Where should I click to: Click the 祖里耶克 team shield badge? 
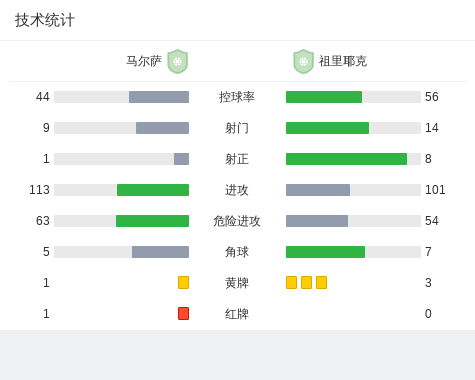click(x=303, y=61)
